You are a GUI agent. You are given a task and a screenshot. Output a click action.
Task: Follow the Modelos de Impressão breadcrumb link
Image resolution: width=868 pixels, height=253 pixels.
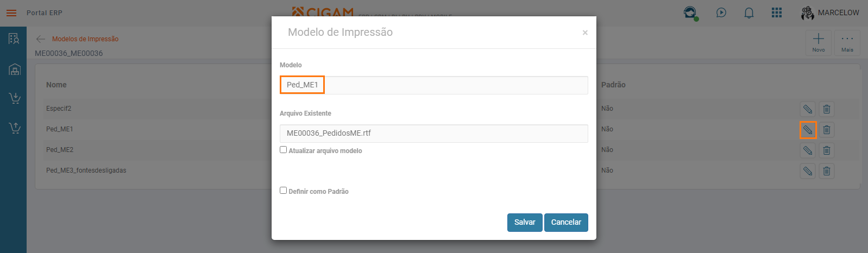85,39
